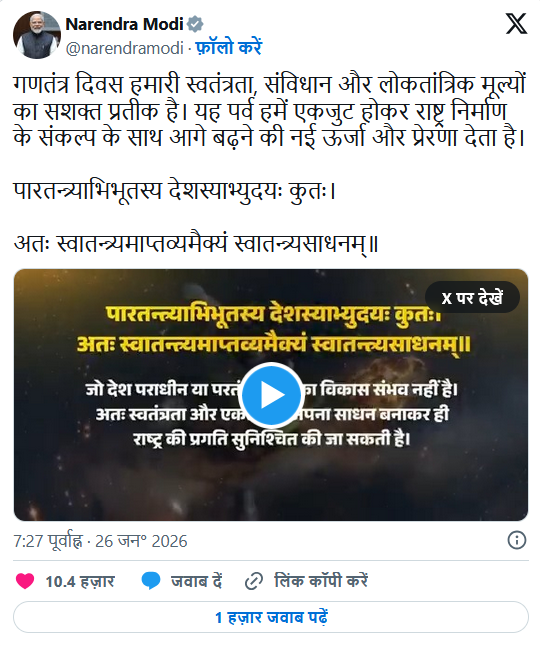Click the X logo icon
This screenshot has height=646, width=540.
(516, 23)
